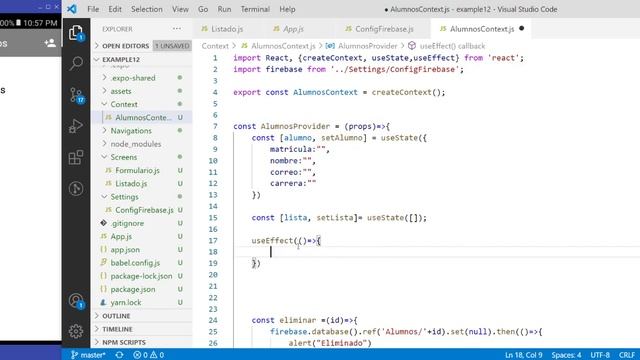Open the Explorer view in activity bar
This screenshot has width=640, height=360.
tap(76, 33)
